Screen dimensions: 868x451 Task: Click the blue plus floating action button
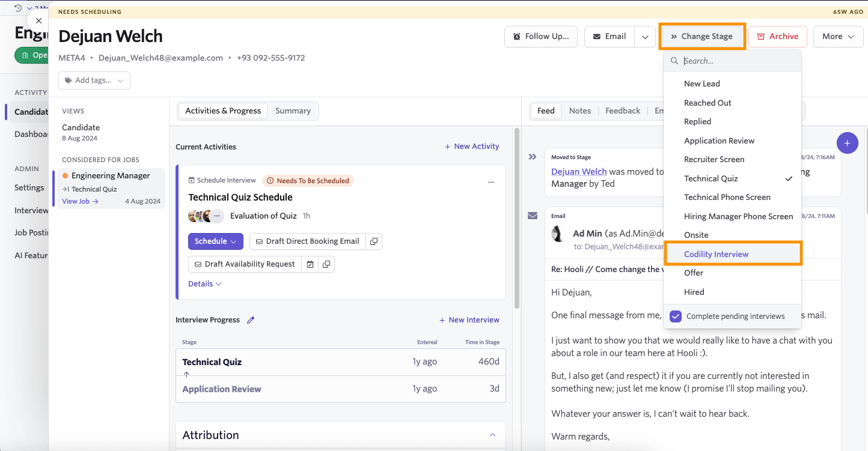point(848,143)
